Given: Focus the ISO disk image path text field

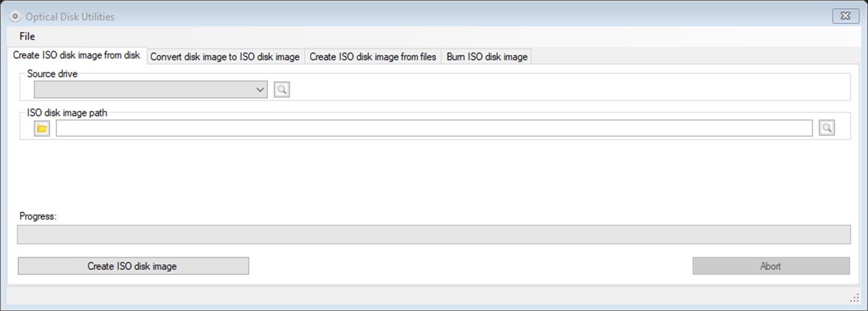Looking at the screenshot, I should [x=434, y=128].
